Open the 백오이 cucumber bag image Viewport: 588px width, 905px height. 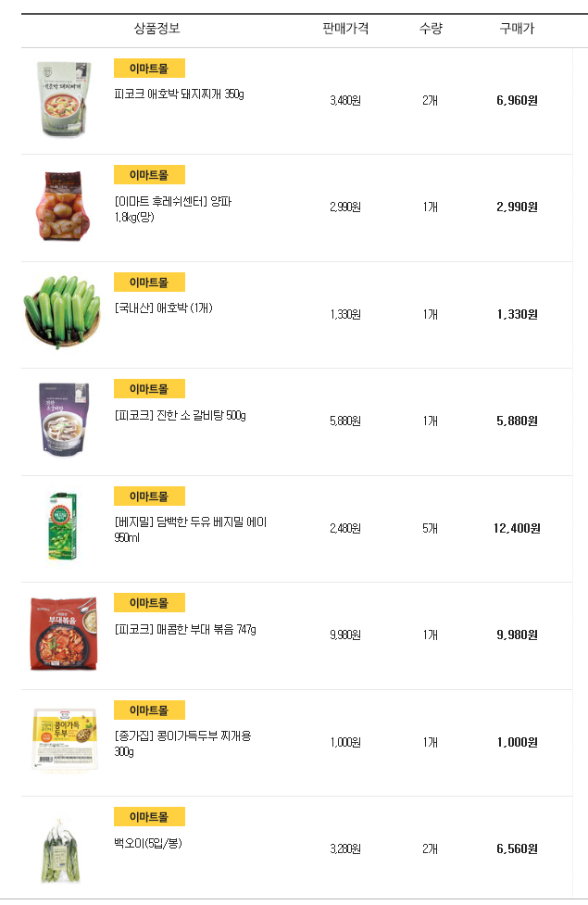tap(61, 848)
